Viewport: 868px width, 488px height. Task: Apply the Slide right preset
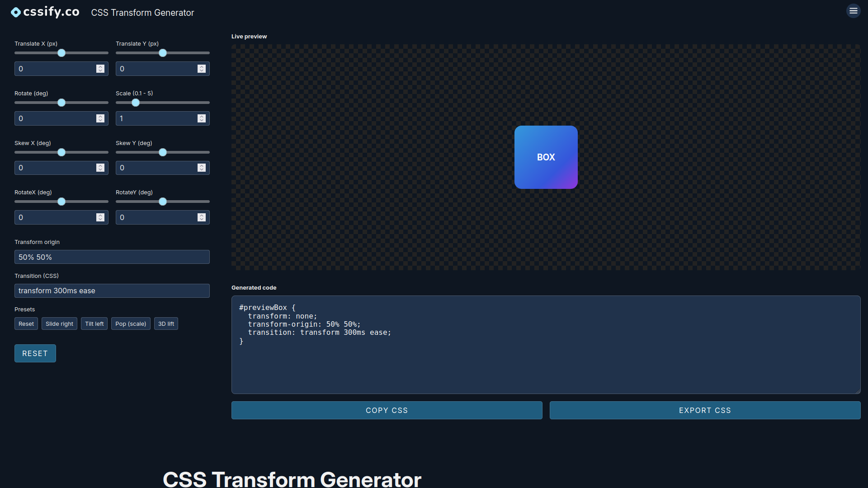pos(59,324)
